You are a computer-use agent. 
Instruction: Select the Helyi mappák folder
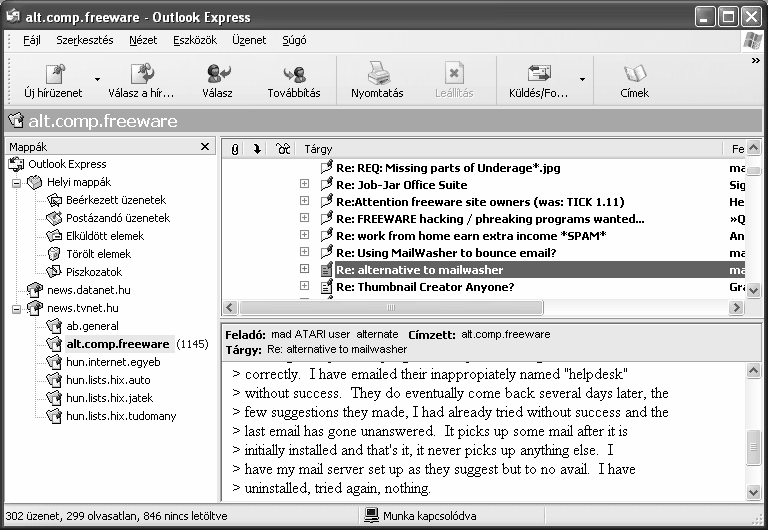(79, 182)
